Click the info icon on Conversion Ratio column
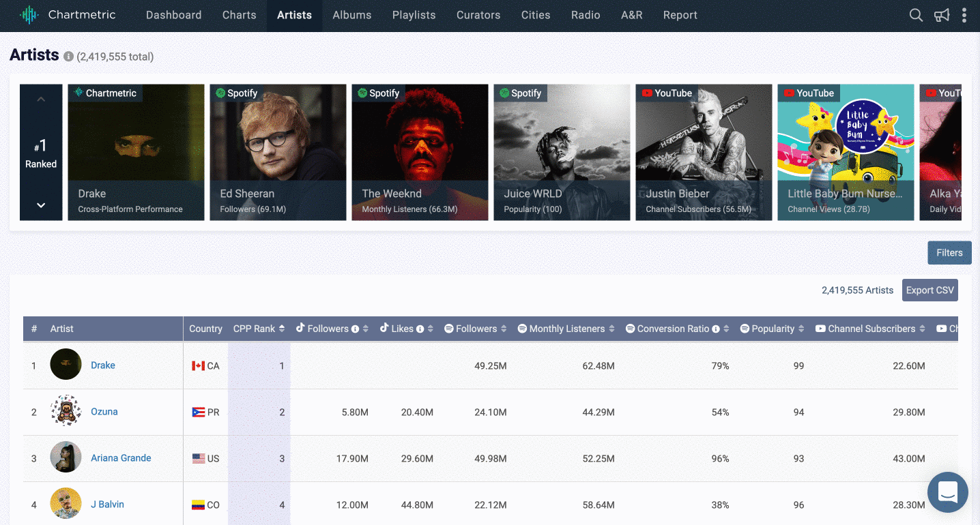Viewport: 980px width, 525px height. pyautogui.click(x=716, y=329)
